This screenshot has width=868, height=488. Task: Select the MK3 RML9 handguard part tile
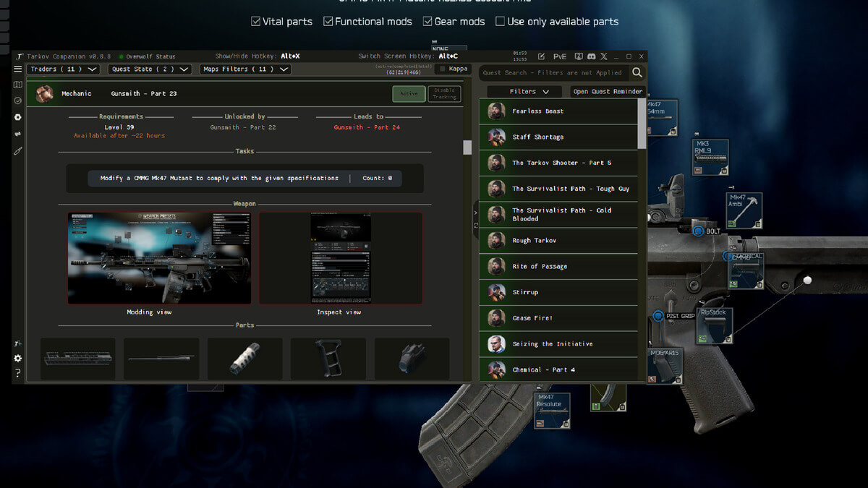pyautogui.click(x=710, y=157)
